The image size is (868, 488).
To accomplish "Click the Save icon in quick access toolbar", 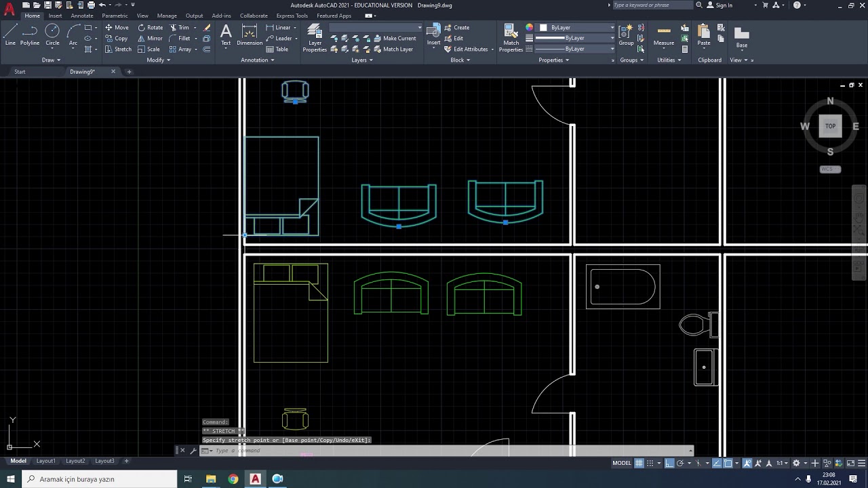I will 47,5.
